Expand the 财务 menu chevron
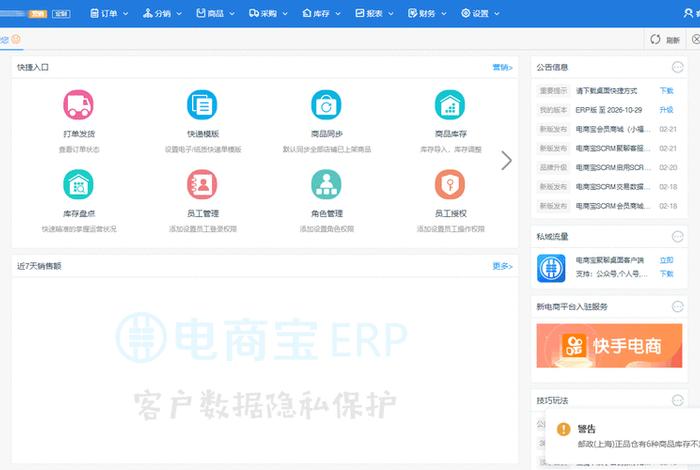The width and height of the screenshot is (700, 470). click(x=444, y=14)
